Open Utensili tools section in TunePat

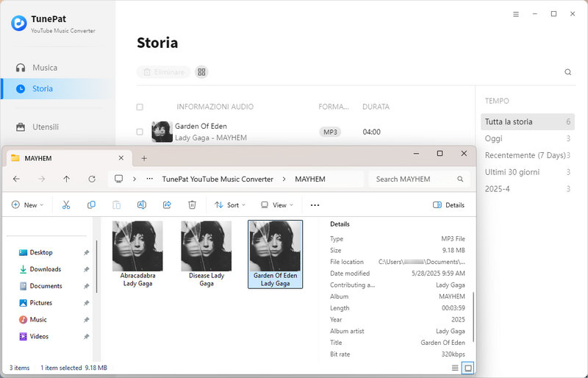coord(37,127)
